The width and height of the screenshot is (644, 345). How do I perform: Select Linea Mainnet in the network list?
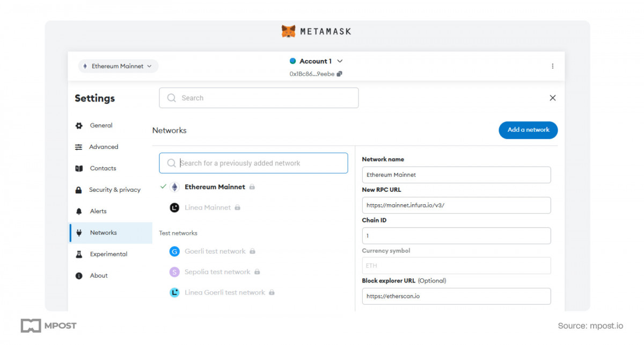click(x=208, y=207)
